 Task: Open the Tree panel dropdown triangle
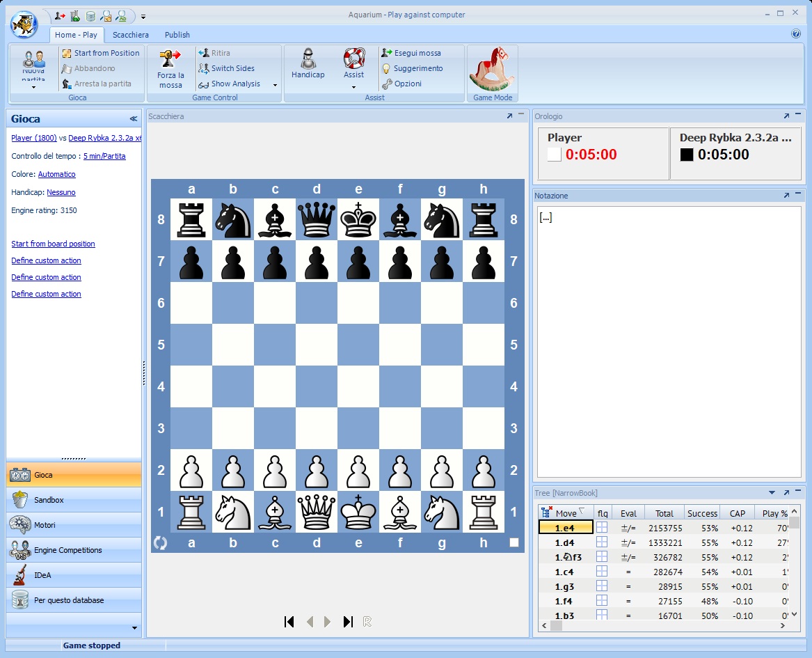click(x=772, y=493)
